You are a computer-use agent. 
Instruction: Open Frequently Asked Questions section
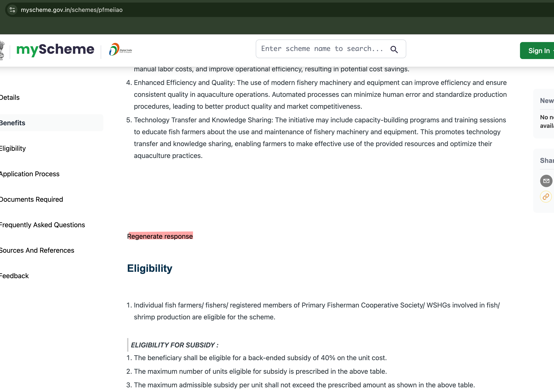pos(42,225)
